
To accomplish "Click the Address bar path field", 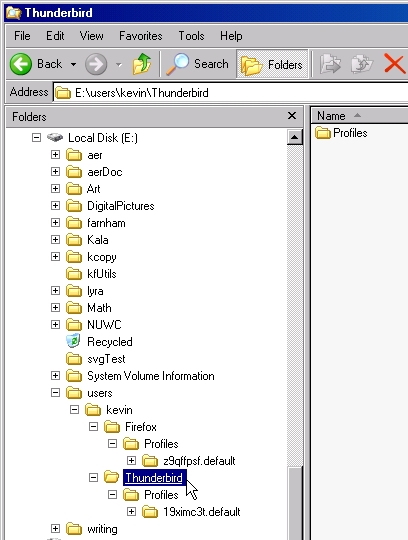I will point(230,93).
